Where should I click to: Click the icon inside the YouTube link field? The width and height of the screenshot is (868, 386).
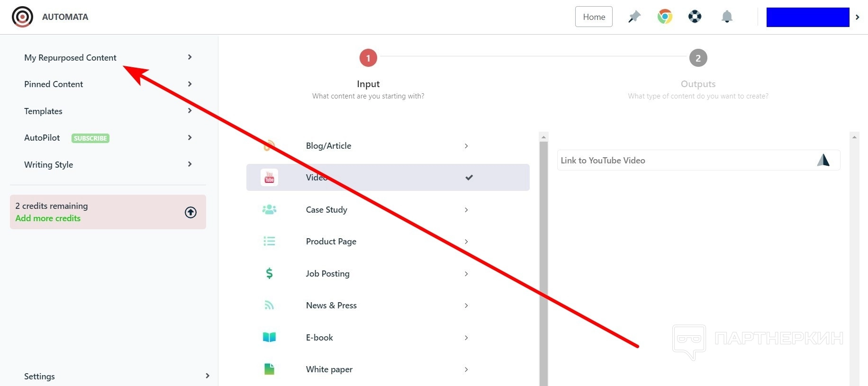(823, 160)
